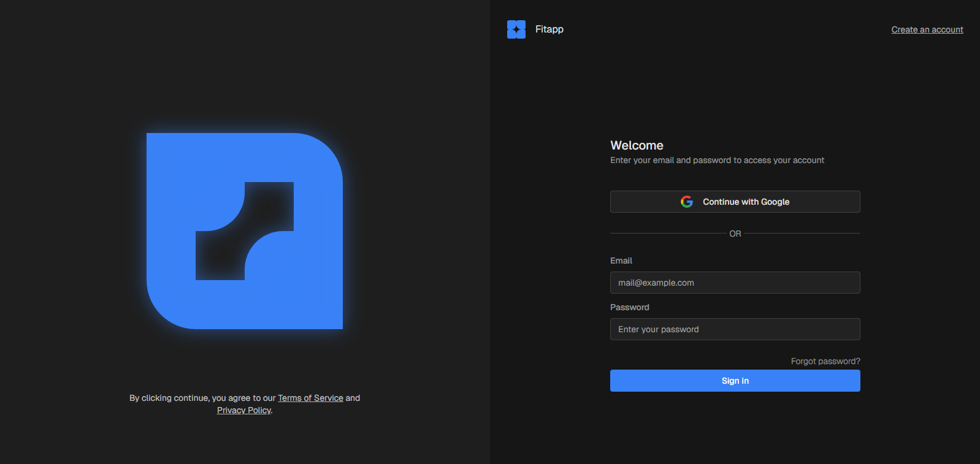Click the small Fitapp logo icon
The image size is (980, 464).
click(x=516, y=29)
